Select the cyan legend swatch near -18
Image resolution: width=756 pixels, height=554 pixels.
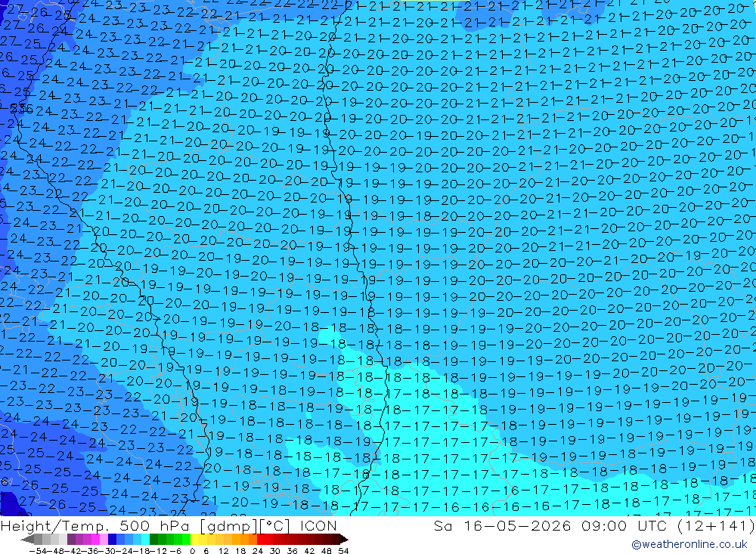pos(145,539)
